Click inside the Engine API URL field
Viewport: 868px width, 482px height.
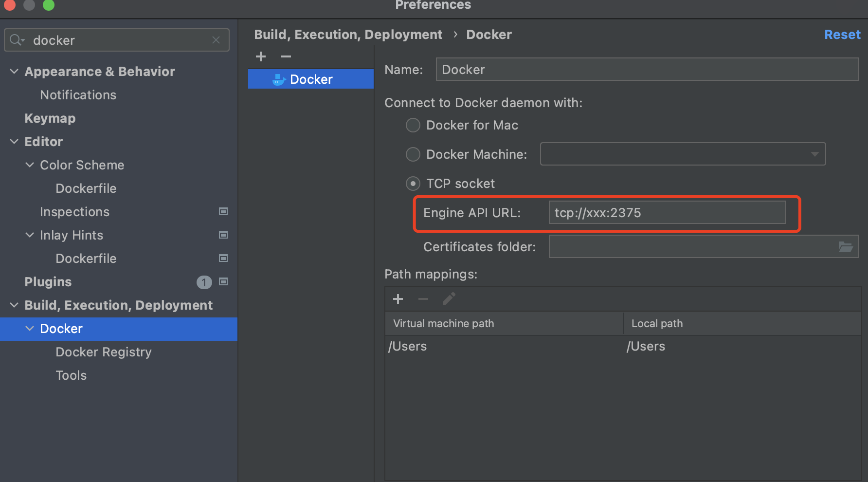(x=667, y=212)
